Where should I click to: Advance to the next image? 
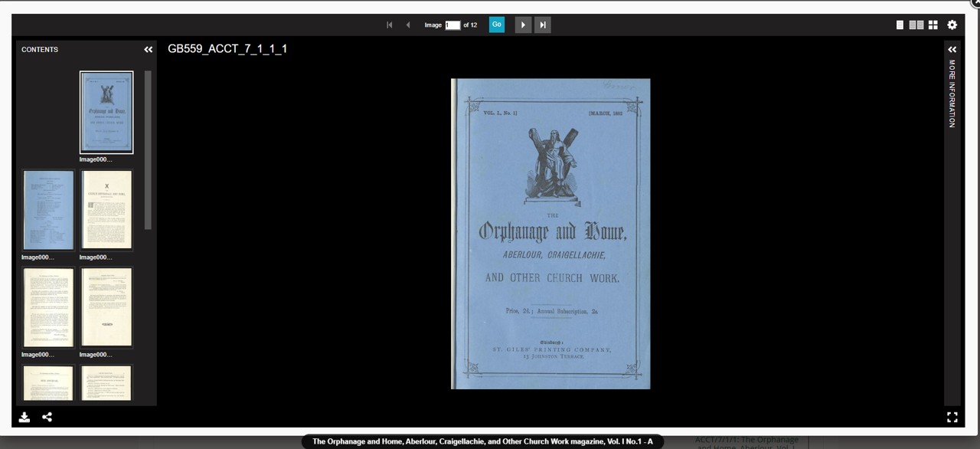523,25
